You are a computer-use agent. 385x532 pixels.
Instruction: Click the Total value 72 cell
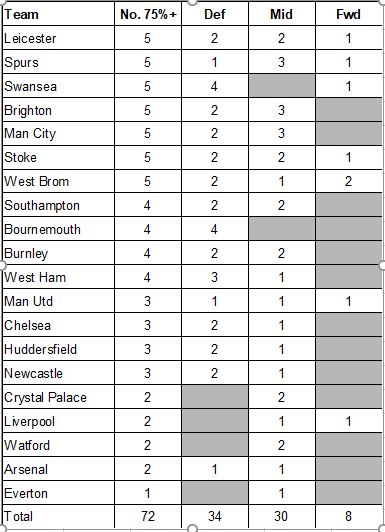click(x=148, y=516)
